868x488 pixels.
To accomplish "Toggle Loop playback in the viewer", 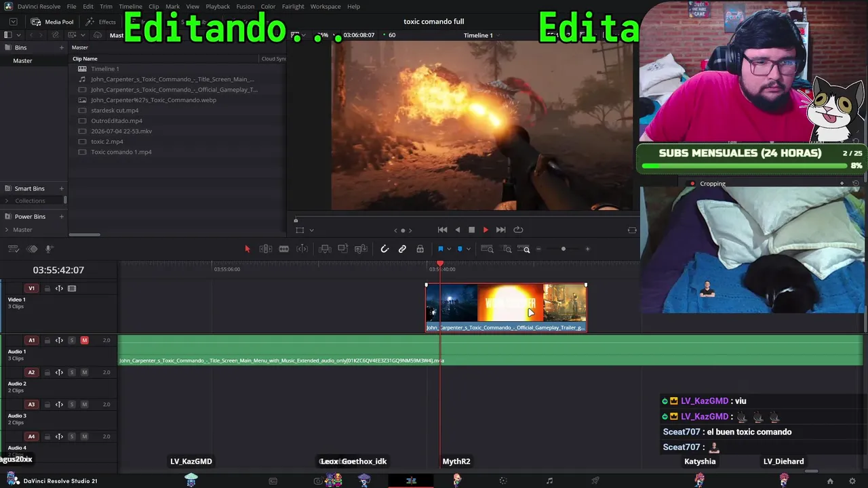I will (518, 230).
